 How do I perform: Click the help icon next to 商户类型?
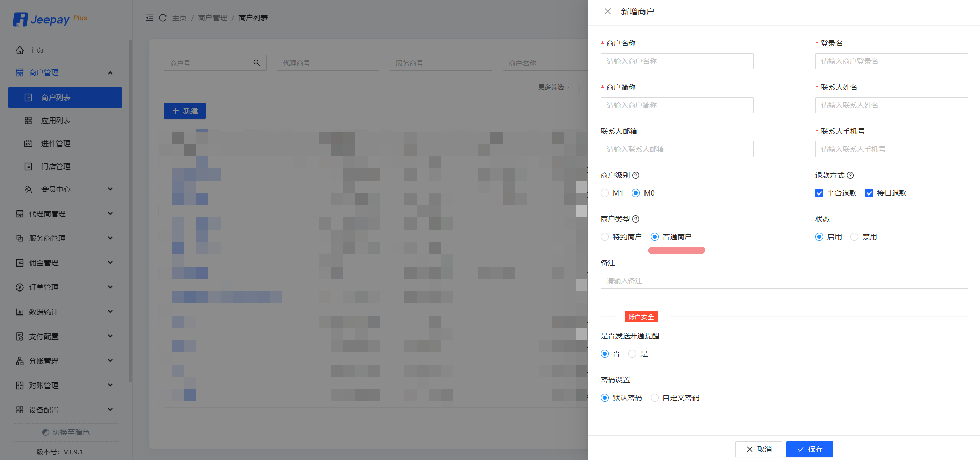[x=636, y=219]
